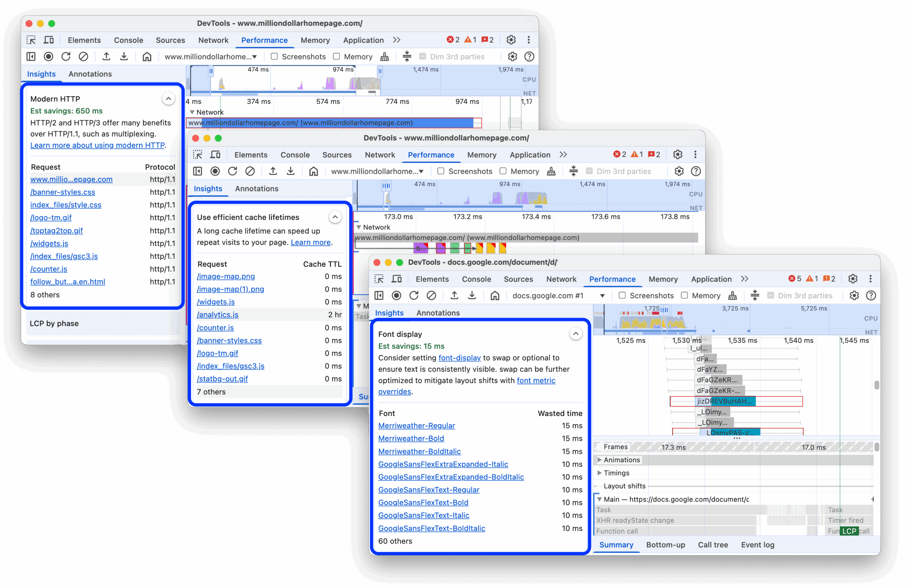Select the inspect element tool
This screenshot has width=906, height=588.
click(31, 40)
